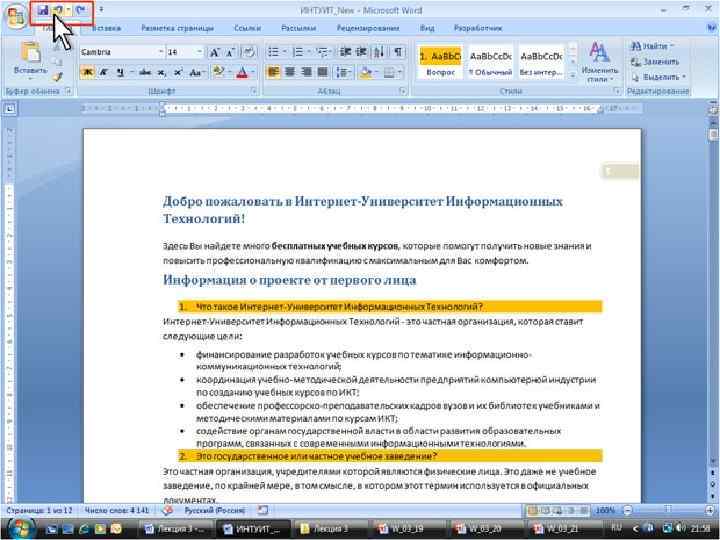Image resolution: width=720 pixels, height=540 pixels.
Task: Open the Change Case (Aa) dropdown
Action: (197, 72)
